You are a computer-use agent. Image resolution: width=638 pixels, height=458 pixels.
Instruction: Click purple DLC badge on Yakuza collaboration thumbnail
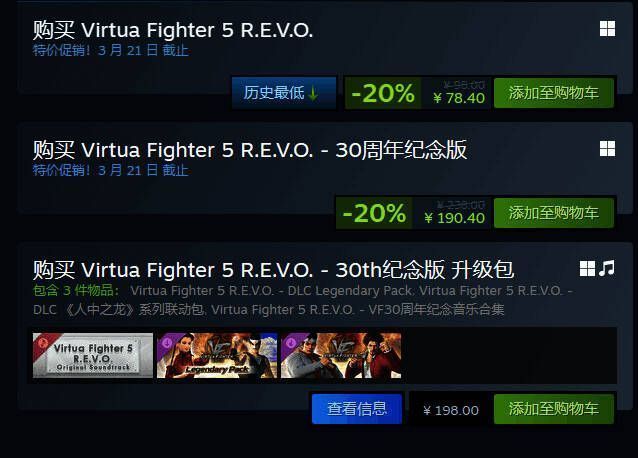(290, 342)
